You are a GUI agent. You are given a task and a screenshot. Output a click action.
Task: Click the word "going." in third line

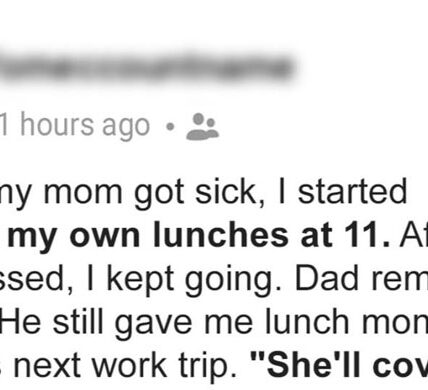[233, 280]
